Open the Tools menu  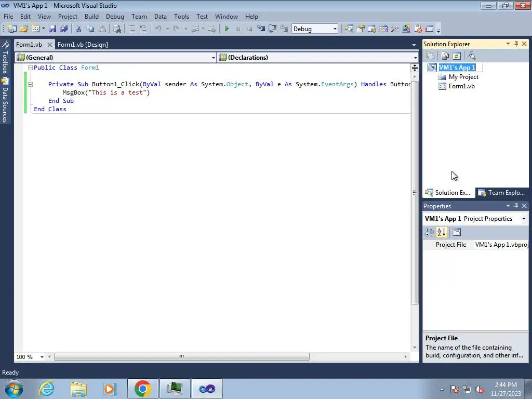click(181, 16)
